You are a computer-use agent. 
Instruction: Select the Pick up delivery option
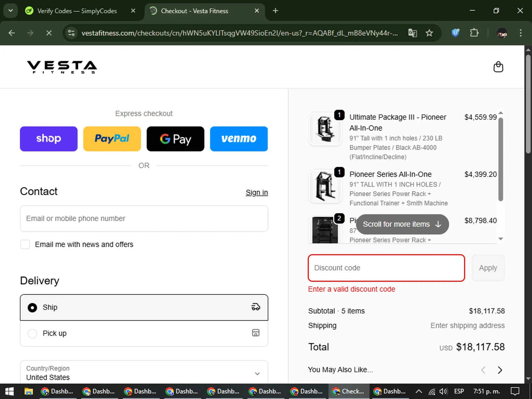pyautogui.click(x=144, y=333)
